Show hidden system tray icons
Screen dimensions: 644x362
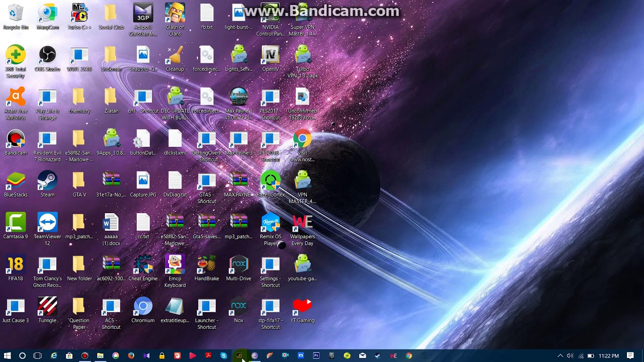(x=560, y=355)
